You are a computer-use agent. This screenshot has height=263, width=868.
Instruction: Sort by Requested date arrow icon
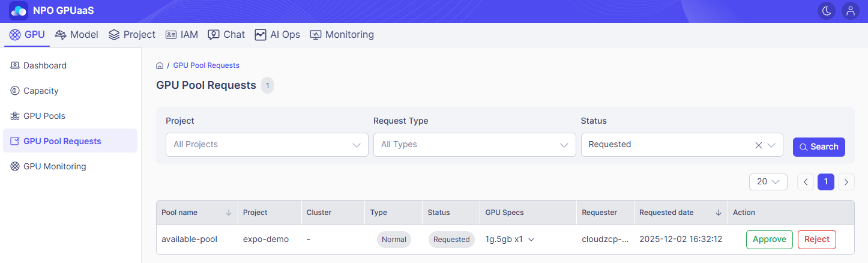click(719, 213)
